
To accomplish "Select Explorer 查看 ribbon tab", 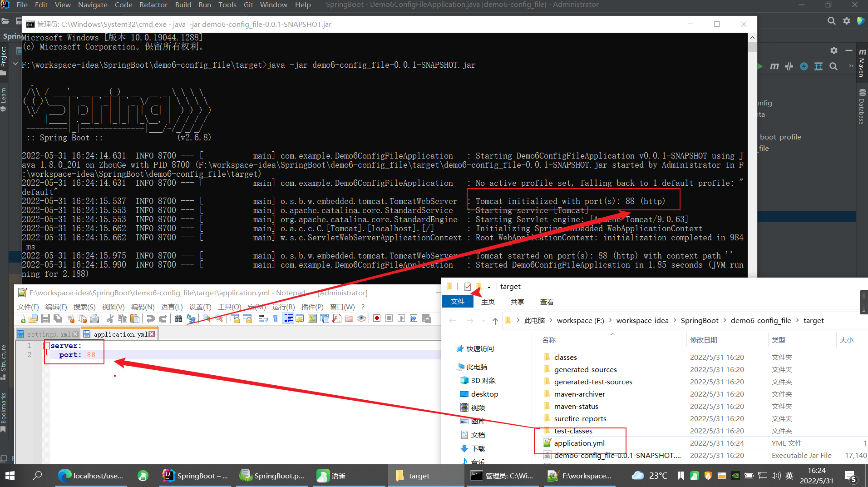I will [547, 302].
